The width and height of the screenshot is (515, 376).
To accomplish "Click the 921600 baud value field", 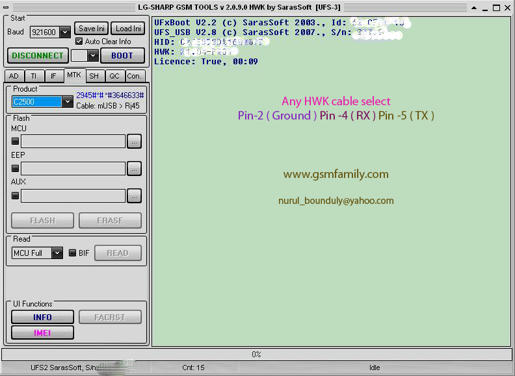I will point(45,32).
